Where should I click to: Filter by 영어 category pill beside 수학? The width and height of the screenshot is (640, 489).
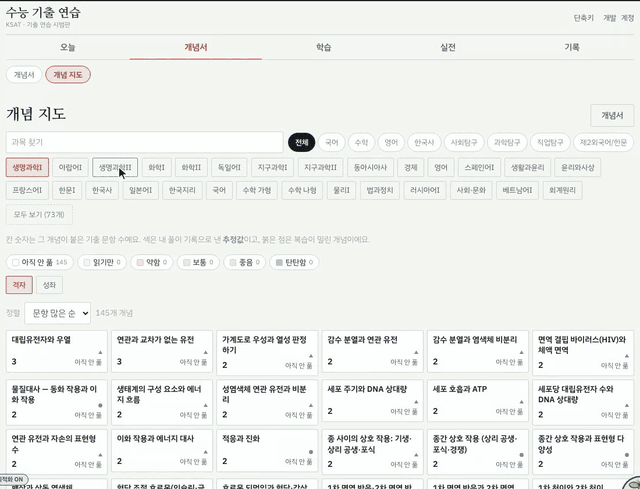pos(391,142)
